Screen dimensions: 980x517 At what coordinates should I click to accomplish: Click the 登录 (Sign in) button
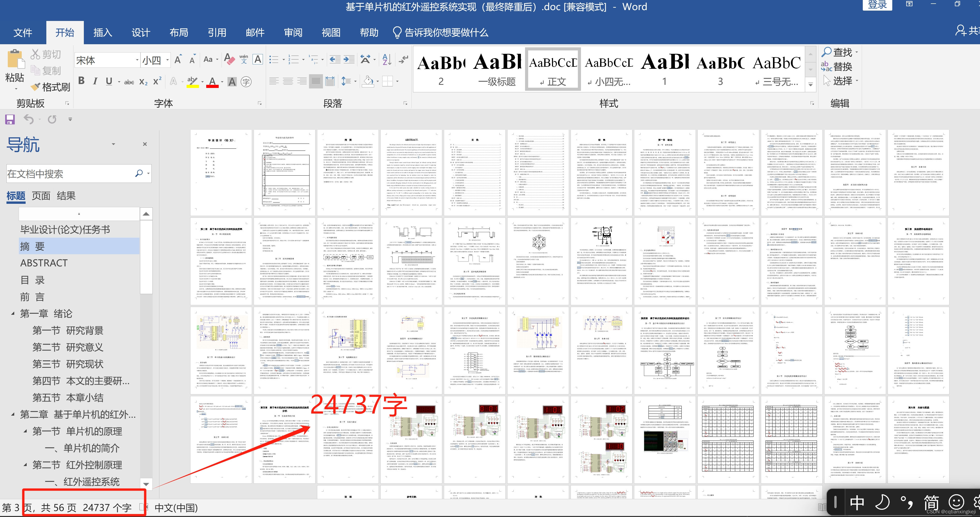pyautogui.click(x=877, y=5)
